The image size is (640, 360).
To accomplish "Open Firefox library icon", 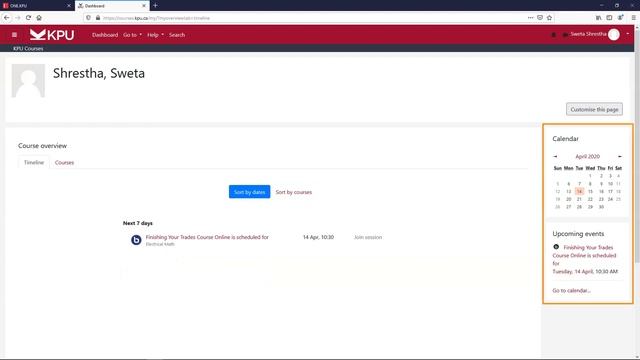I will (598, 18).
